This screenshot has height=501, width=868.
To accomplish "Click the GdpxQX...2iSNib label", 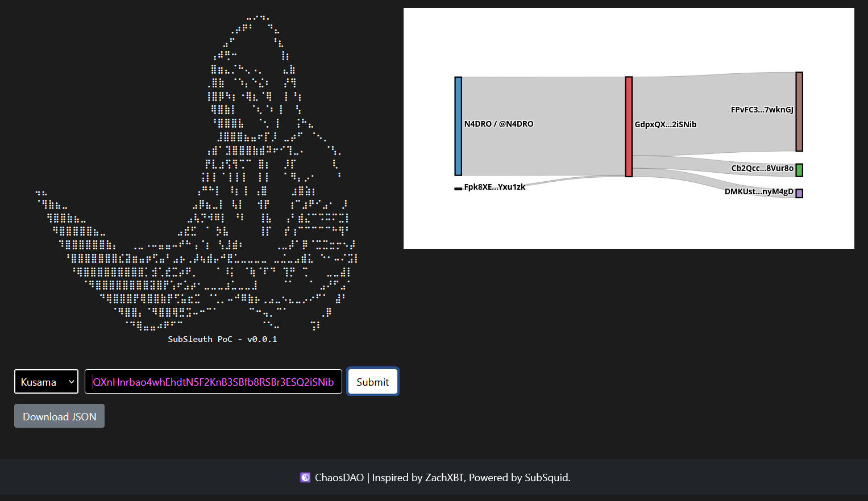I will [x=666, y=124].
